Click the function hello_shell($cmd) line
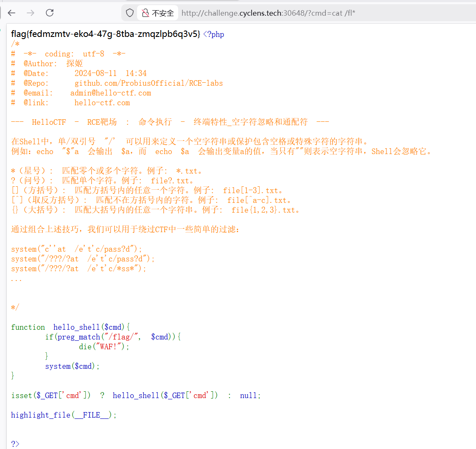Image resolution: width=476 pixels, height=449 pixels. click(71, 327)
